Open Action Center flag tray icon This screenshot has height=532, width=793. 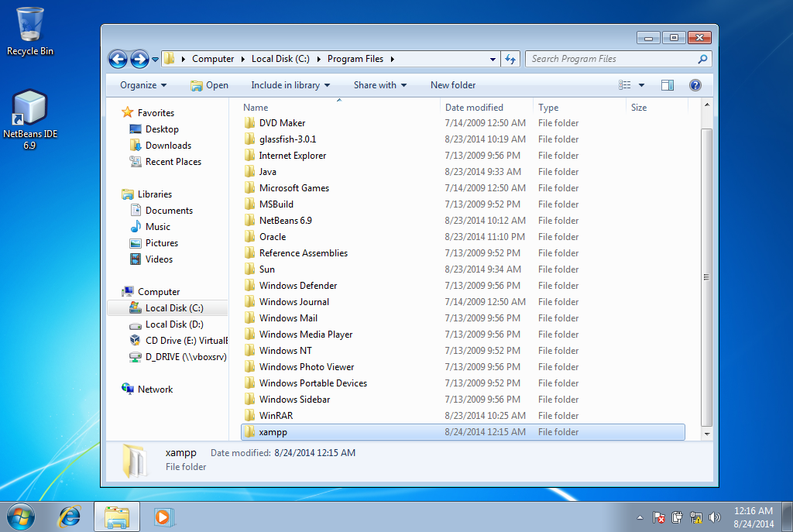coord(658,517)
